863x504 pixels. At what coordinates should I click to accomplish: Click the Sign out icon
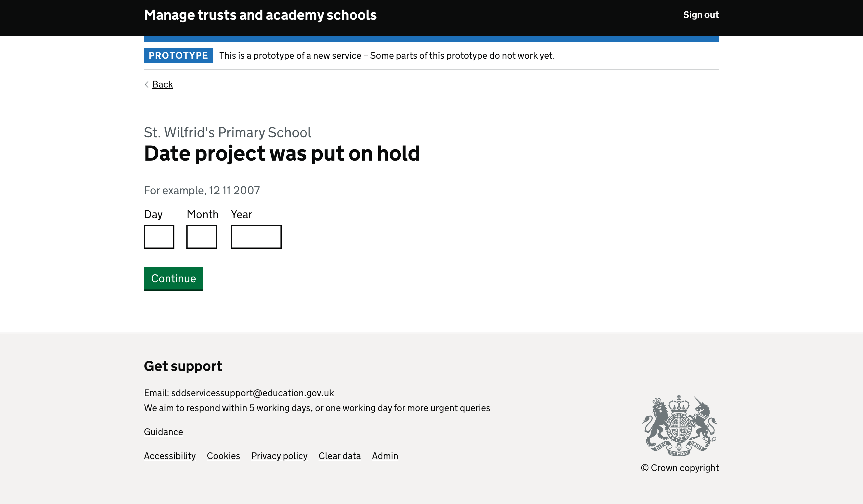pos(701,14)
